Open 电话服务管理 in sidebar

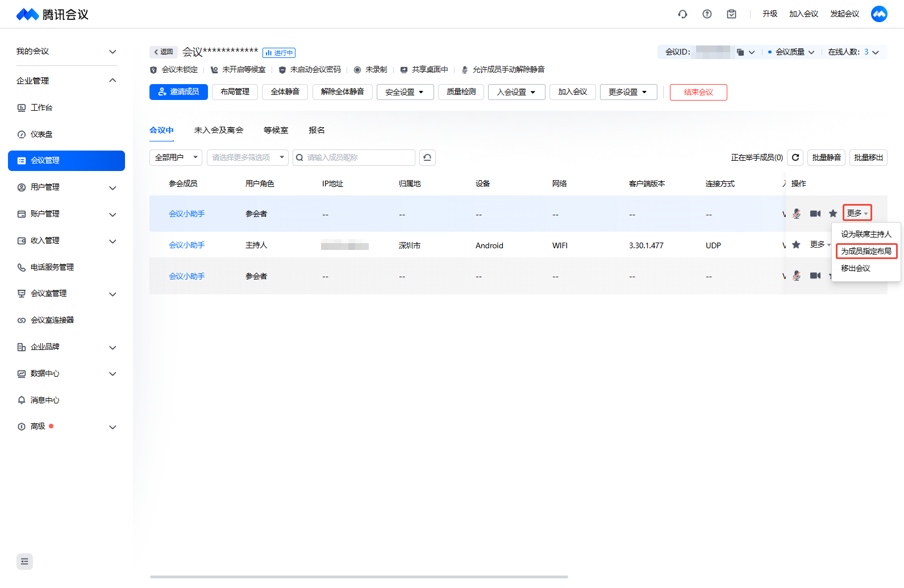point(66,267)
